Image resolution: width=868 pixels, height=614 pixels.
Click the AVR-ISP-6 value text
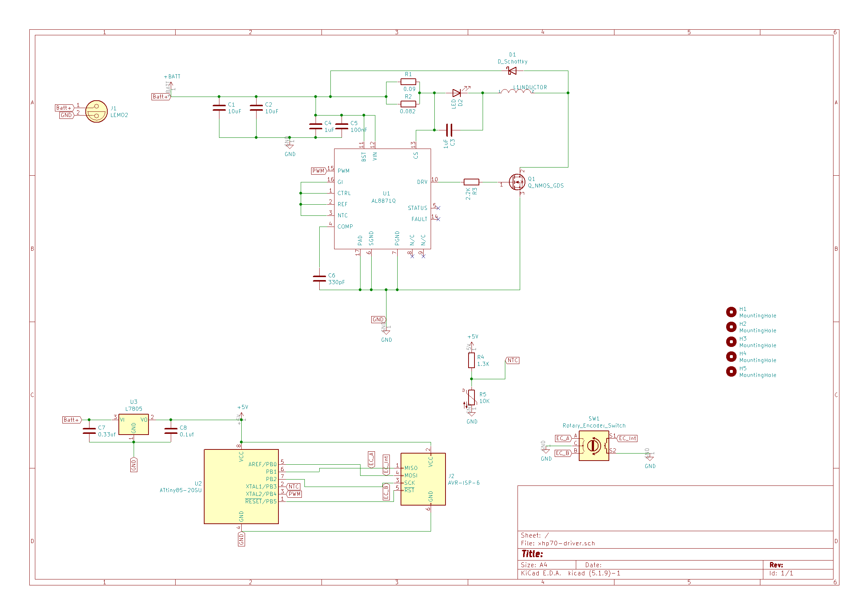point(463,483)
